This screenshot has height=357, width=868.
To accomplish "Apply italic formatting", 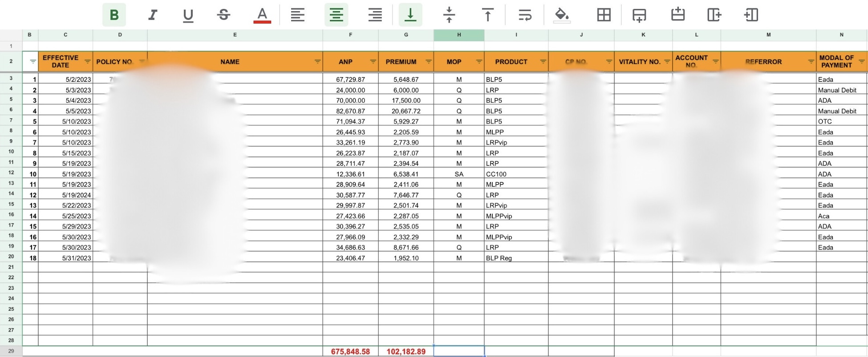I will pyautogui.click(x=152, y=15).
